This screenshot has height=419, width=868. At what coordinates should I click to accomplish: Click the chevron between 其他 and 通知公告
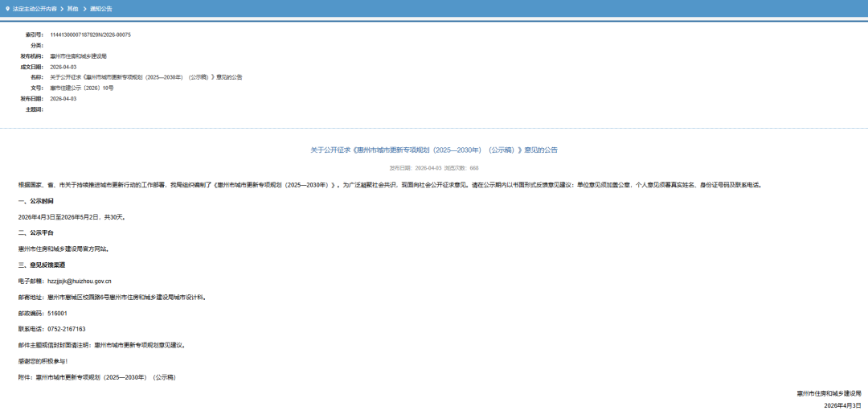84,9
